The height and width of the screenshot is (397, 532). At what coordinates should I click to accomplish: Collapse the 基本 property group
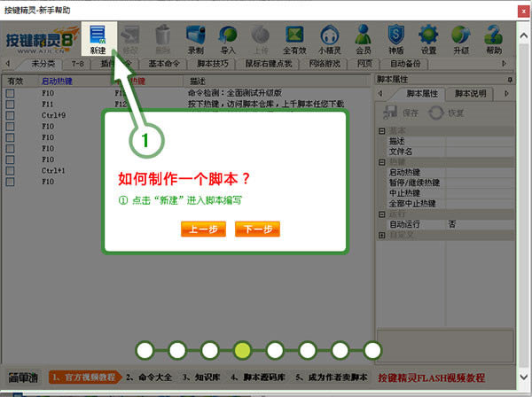coord(381,131)
